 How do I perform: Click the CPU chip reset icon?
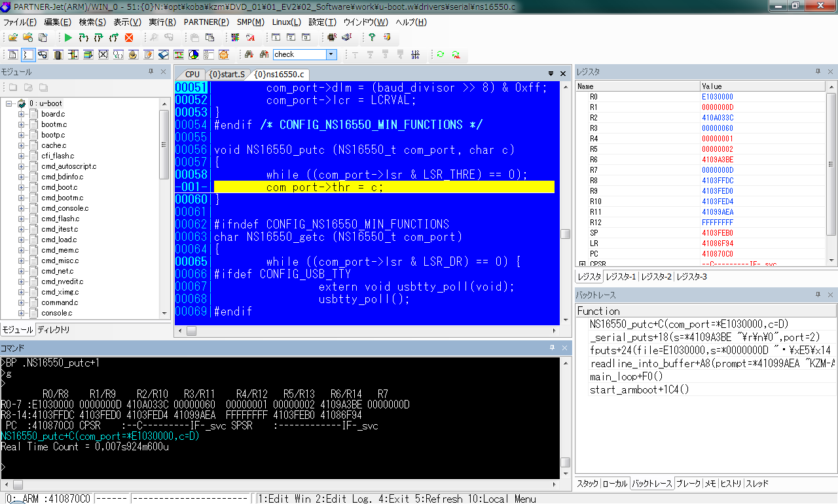coord(332,38)
